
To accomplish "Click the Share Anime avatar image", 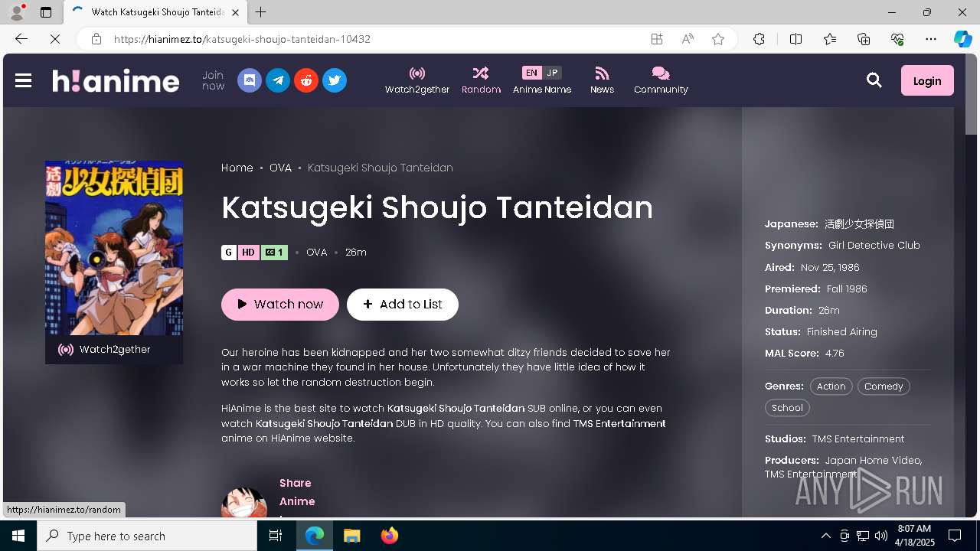I will [x=244, y=503].
